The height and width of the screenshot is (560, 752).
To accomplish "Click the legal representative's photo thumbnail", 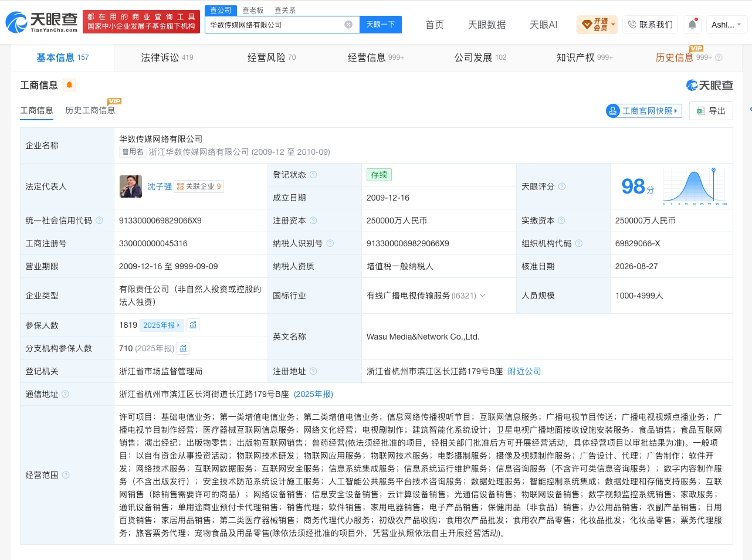I will (131, 186).
